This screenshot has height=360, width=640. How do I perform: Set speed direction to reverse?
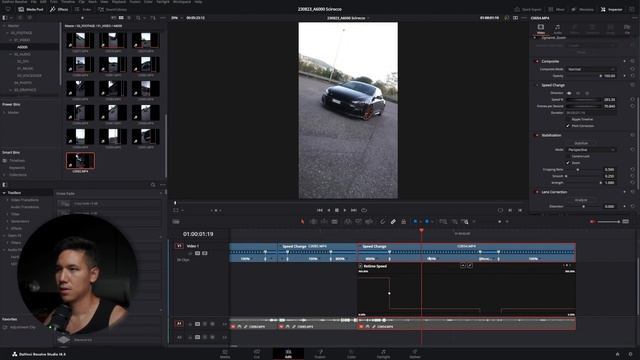click(578, 93)
